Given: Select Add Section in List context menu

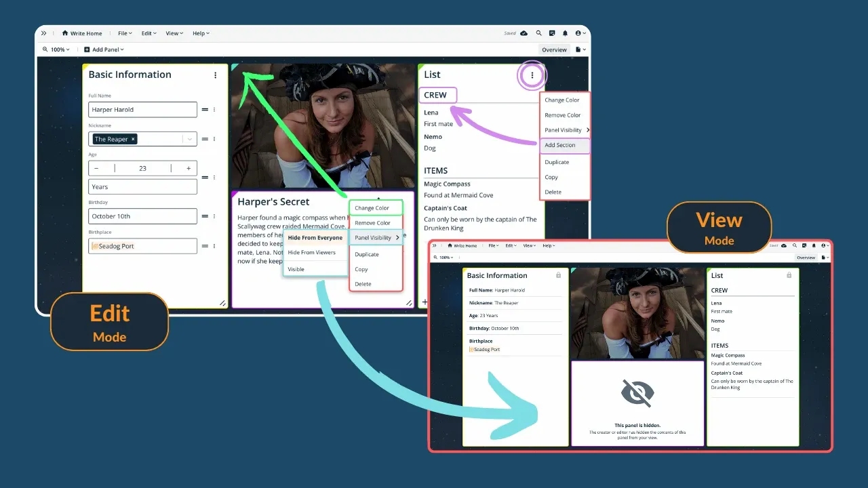Looking at the screenshot, I should 560,145.
